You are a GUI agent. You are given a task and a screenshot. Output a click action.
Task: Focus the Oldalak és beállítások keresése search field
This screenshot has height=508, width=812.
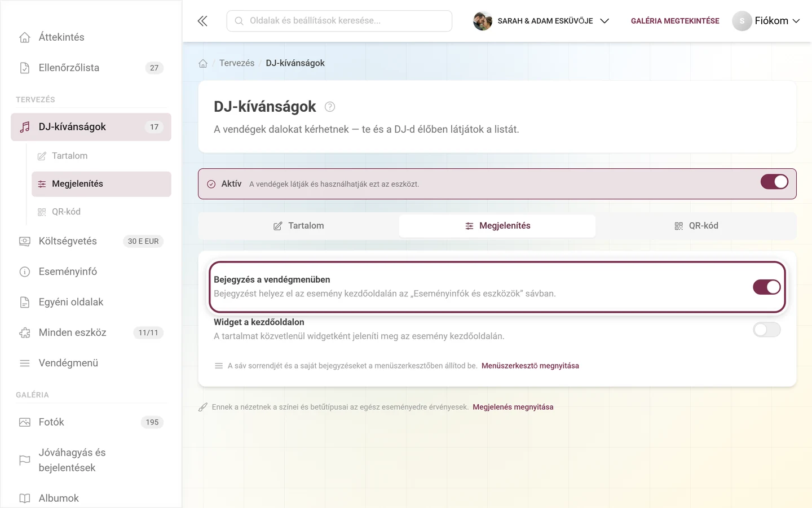[339, 21]
